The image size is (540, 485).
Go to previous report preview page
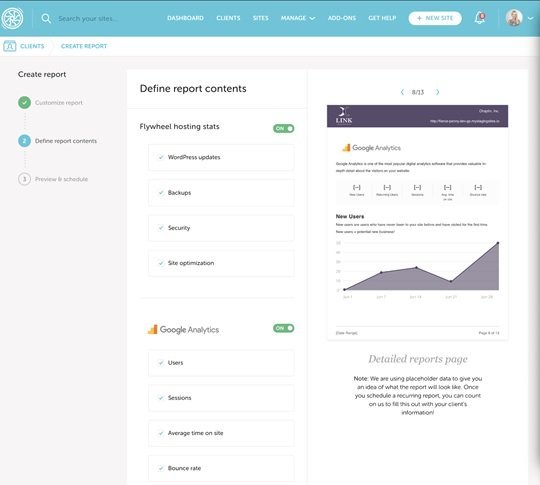[402, 92]
